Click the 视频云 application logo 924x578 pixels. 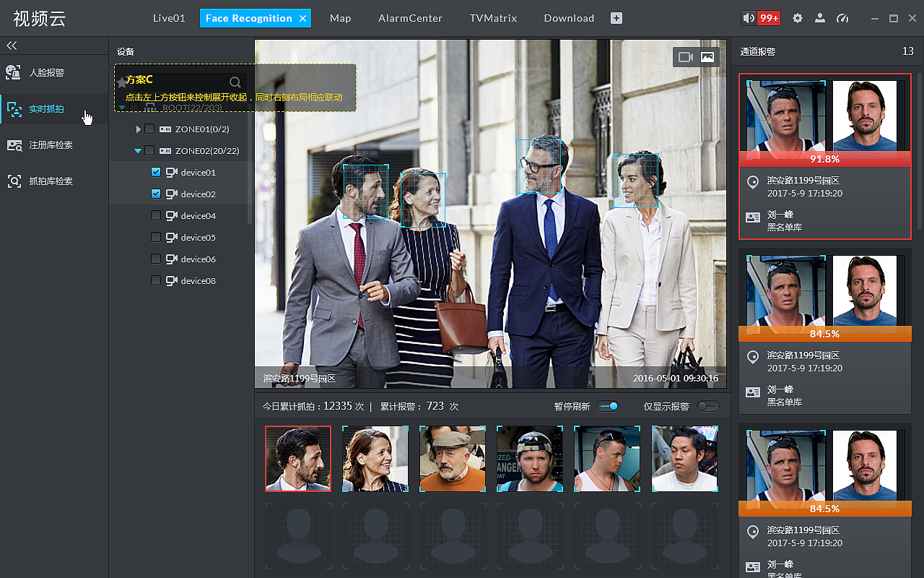pos(40,19)
